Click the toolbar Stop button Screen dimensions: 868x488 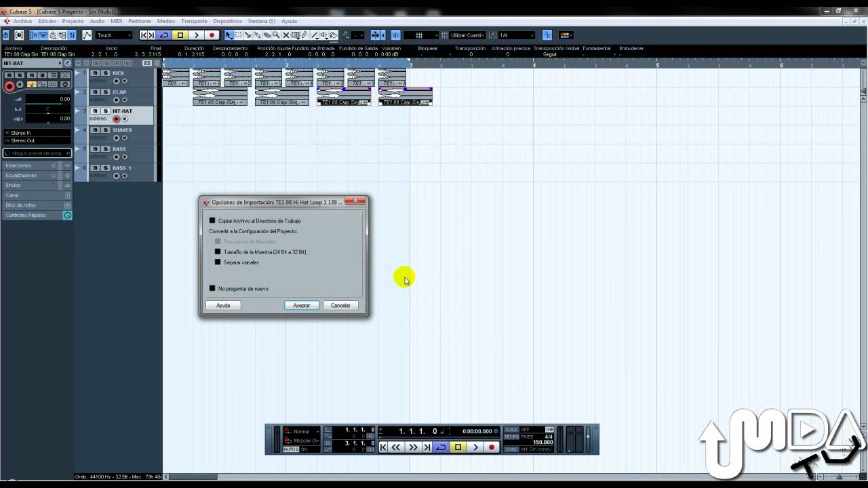click(x=180, y=35)
